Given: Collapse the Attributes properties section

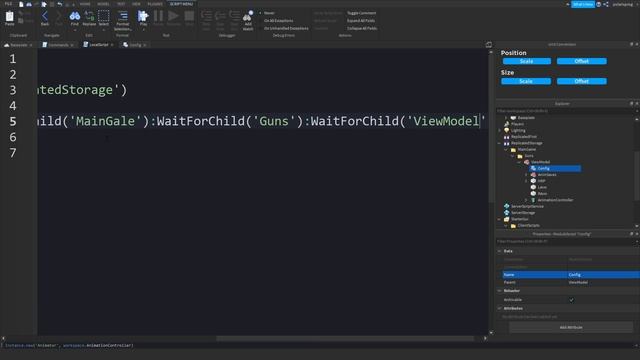Looking at the screenshot, I should [500, 309].
